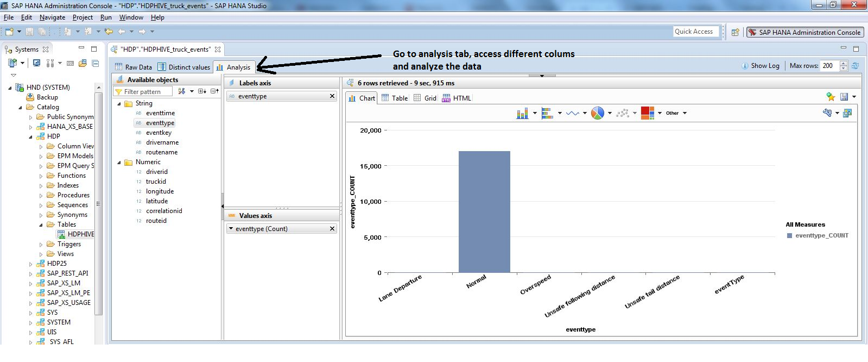
Task: Select the horizontal bar chart icon
Action: pyautogui.click(x=547, y=113)
